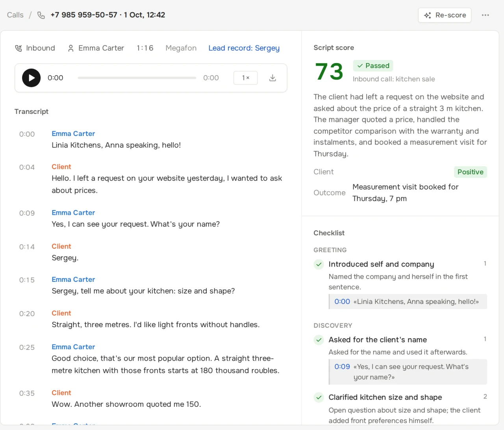Click the score value "73"

point(329,71)
